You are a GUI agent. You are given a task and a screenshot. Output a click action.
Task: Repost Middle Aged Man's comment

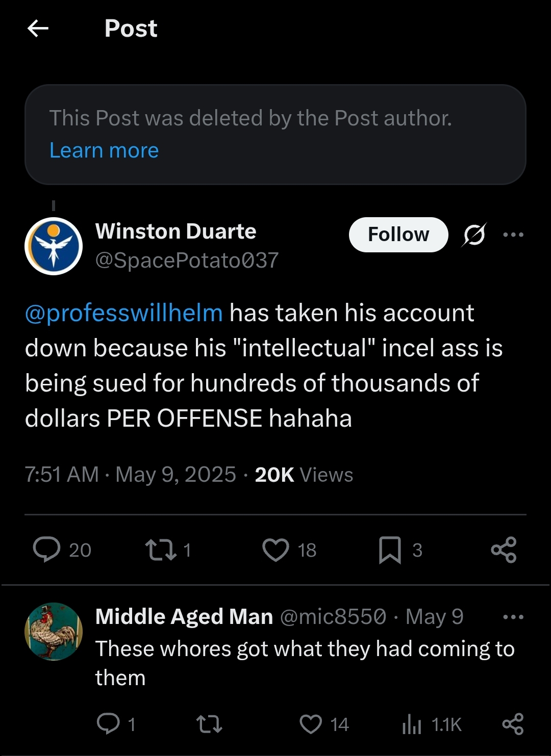pos(209,724)
